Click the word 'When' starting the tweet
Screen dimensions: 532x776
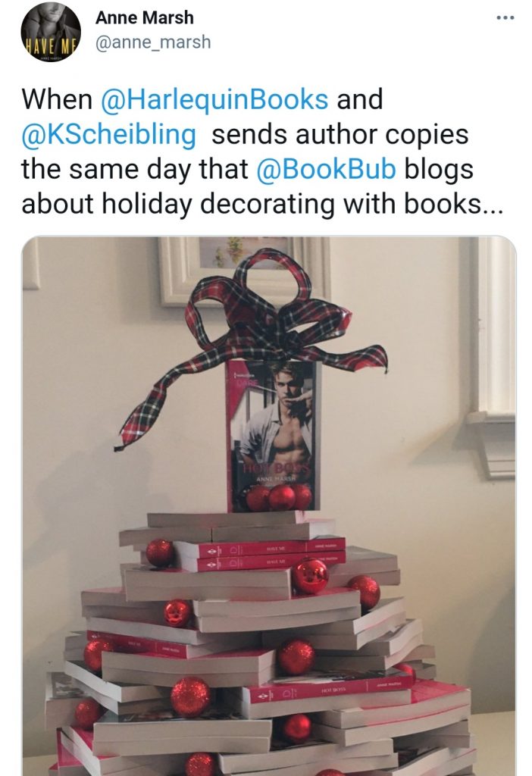57,99
